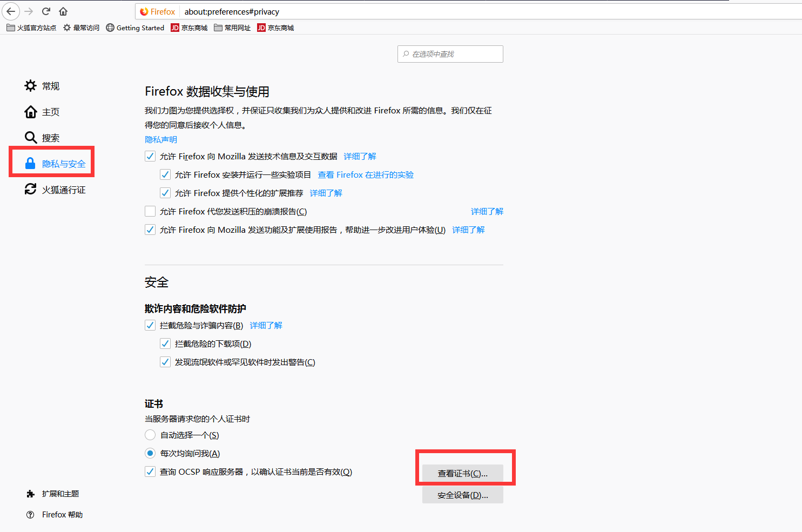Open 扩展和主题 add-ons page
The height and width of the screenshot is (532, 802).
[x=52, y=494]
